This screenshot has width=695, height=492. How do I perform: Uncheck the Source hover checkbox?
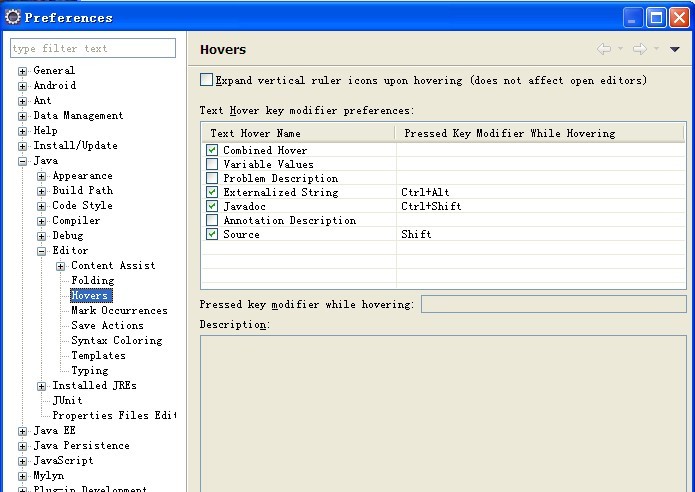tap(212, 234)
